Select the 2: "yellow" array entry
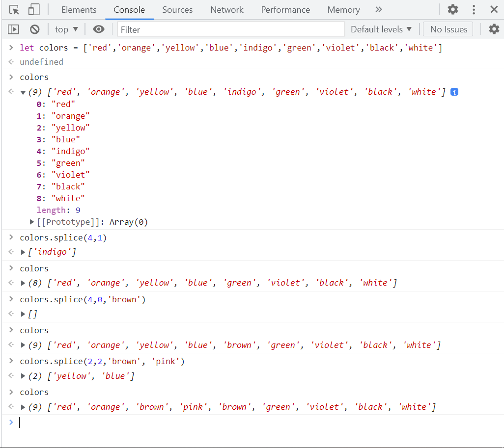 pos(63,128)
